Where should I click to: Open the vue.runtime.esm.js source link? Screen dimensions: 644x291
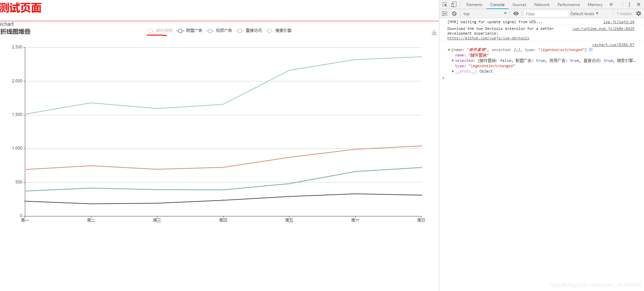(603, 29)
